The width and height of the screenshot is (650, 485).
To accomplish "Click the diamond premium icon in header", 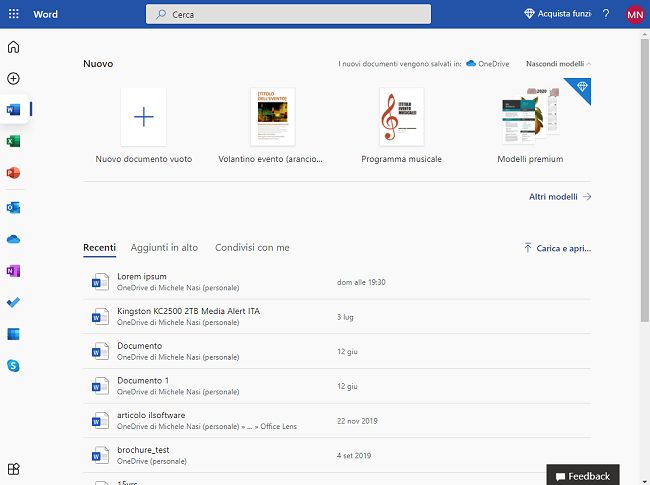I will [529, 14].
